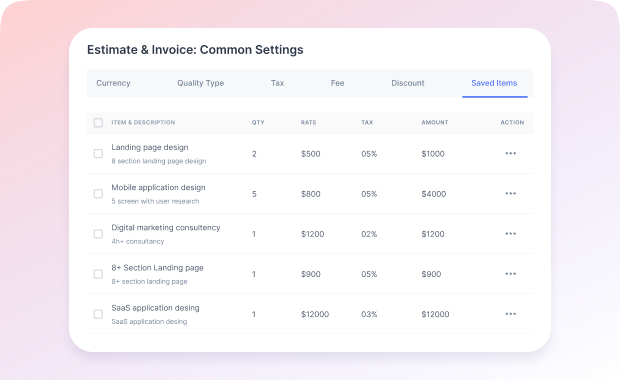Image resolution: width=620 pixels, height=380 pixels.
Task: Click the Item & Description column header
Action: click(143, 123)
